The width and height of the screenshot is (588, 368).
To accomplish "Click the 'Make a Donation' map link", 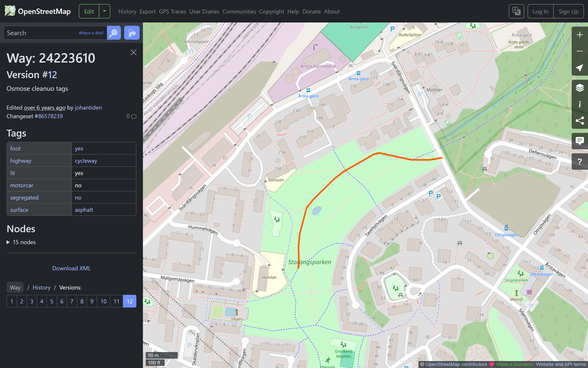I will [x=515, y=364].
